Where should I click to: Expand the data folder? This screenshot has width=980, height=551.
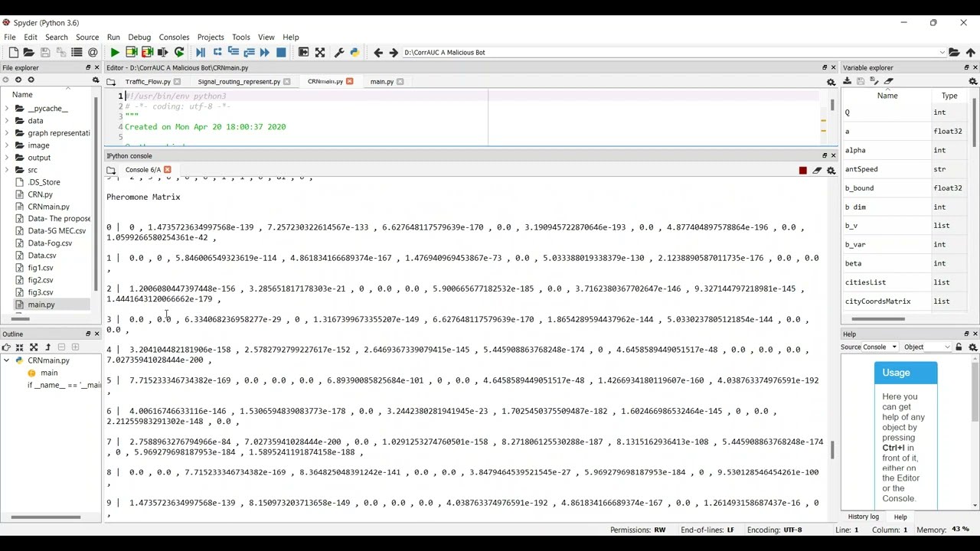click(7, 121)
